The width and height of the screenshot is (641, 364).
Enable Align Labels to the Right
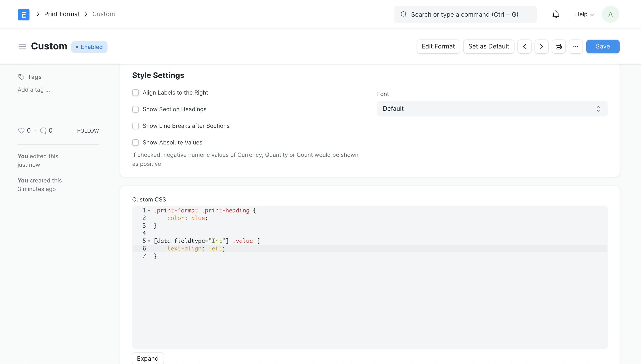[136, 92]
